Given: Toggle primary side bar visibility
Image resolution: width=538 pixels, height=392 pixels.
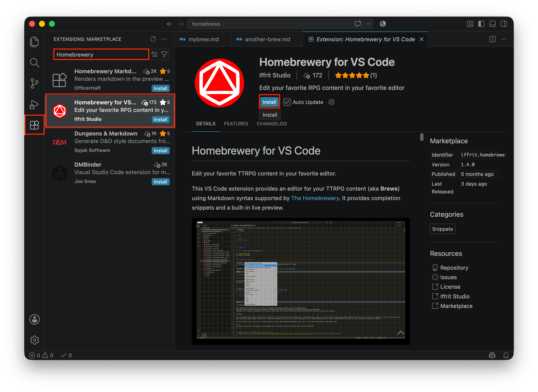Looking at the screenshot, I should pos(481,24).
